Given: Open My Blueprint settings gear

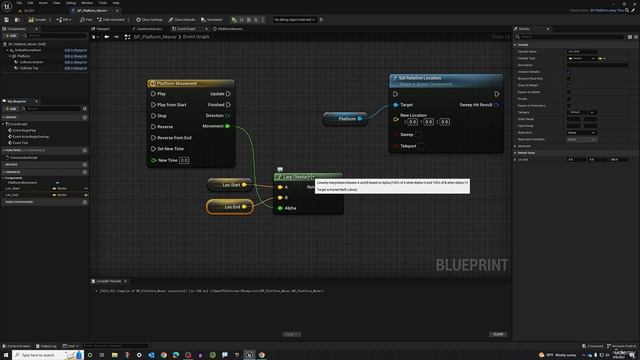Looking at the screenshot, I should click(x=84, y=109).
